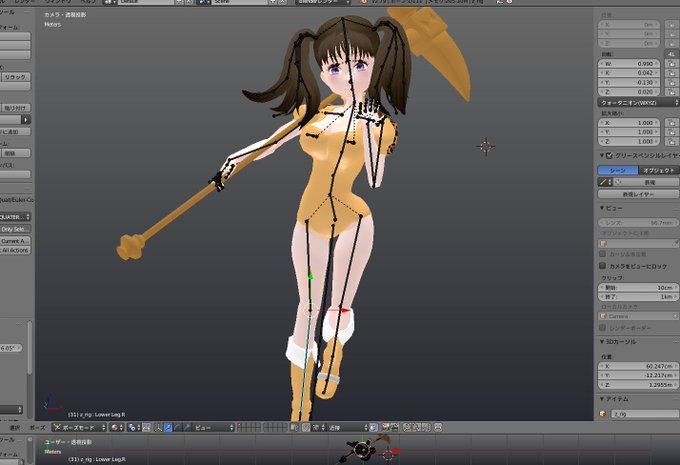Click the grease pencil draw tool icon
This screenshot has height=465, width=680.
(x=603, y=182)
